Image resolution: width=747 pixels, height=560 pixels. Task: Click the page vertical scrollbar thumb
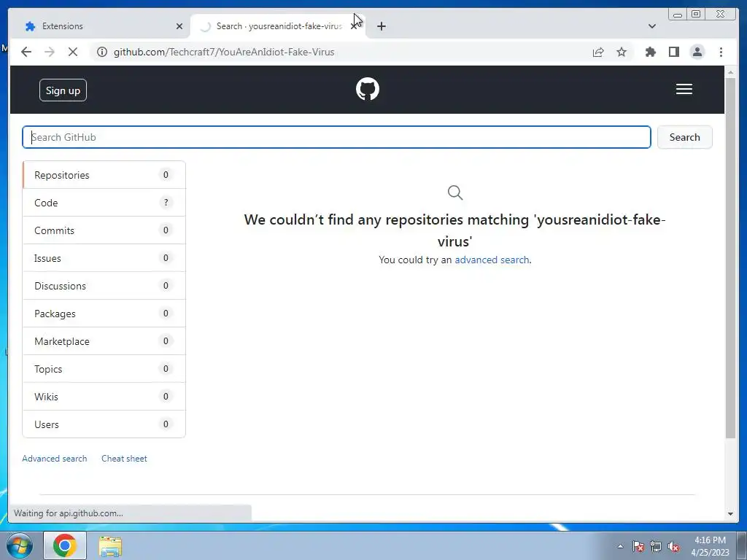(x=730, y=257)
